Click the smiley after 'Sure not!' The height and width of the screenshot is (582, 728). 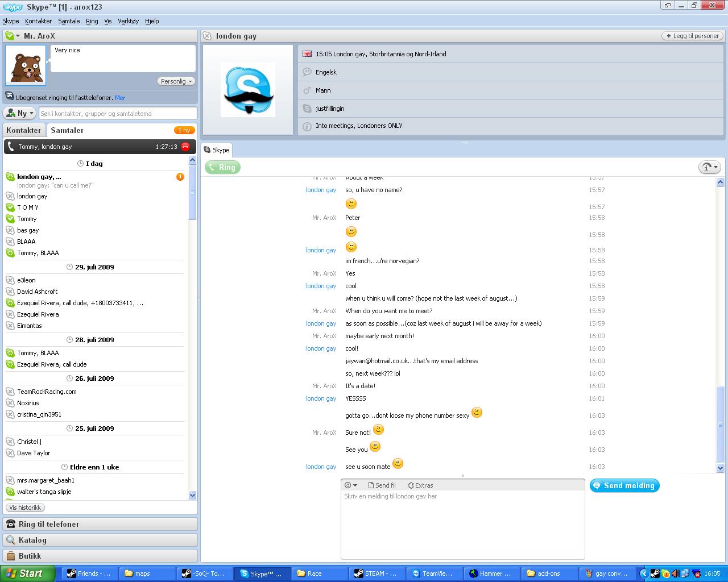click(378, 430)
